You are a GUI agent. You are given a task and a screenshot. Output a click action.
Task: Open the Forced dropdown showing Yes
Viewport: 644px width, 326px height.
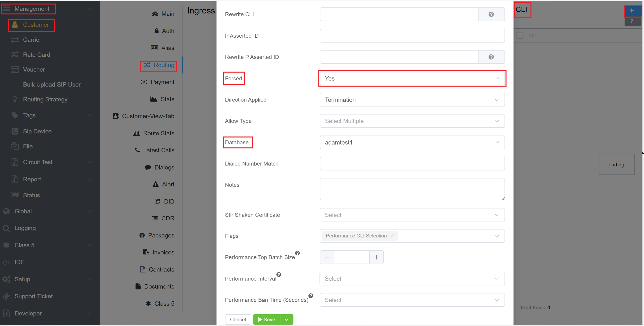(412, 79)
